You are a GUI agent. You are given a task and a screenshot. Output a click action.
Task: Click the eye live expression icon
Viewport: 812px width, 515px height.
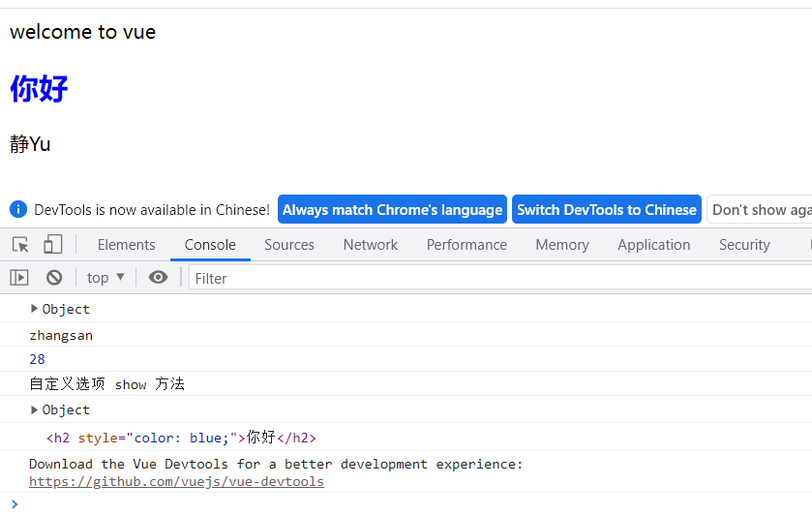coord(158,278)
